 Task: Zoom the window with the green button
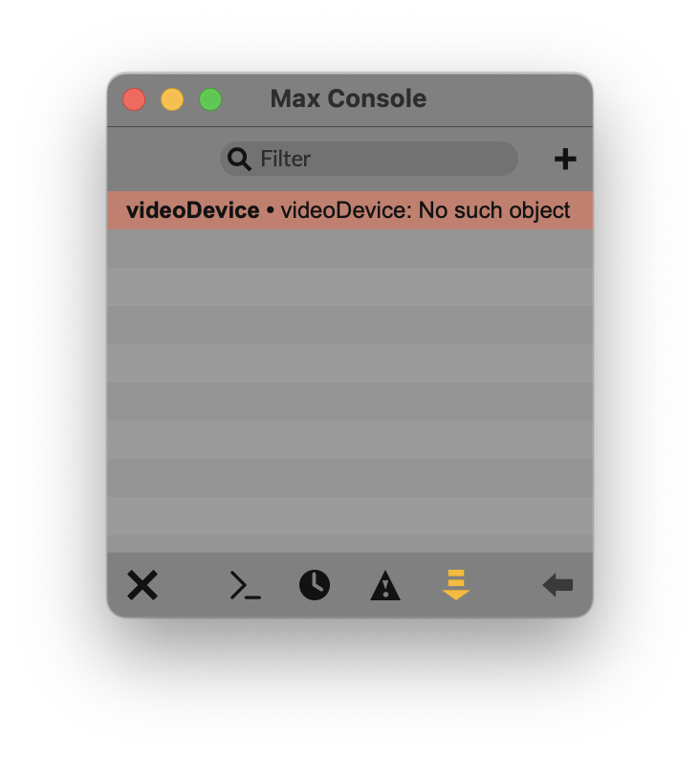coord(210,99)
